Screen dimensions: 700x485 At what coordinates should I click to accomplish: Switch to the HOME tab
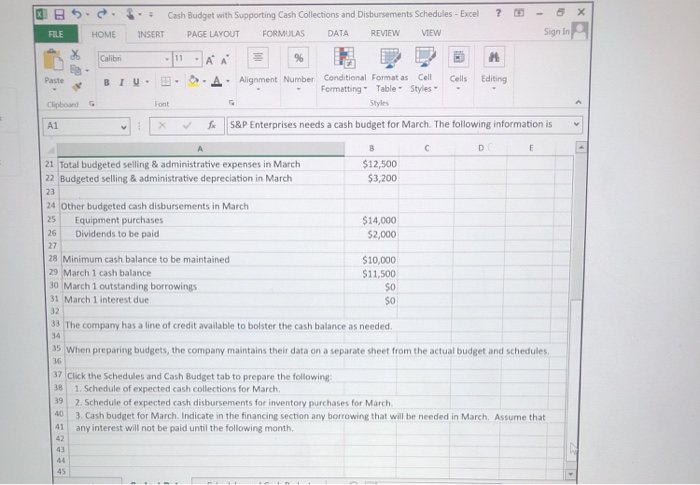tap(104, 34)
